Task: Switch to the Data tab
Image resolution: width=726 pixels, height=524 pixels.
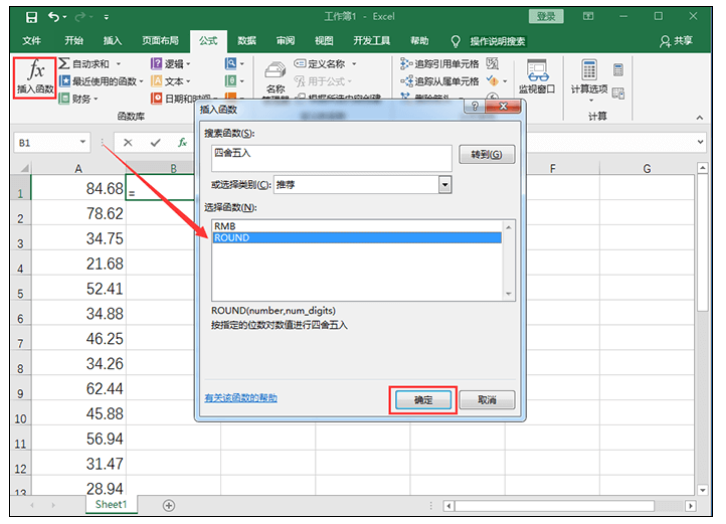Action: (246, 41)
